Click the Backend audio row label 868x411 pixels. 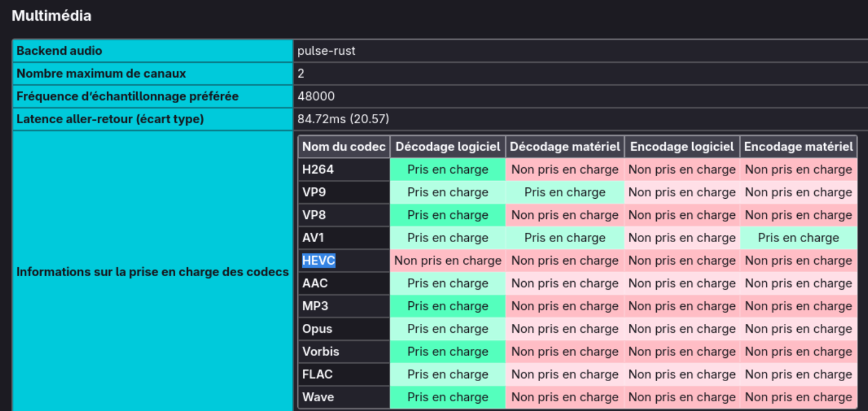point(59,51)
